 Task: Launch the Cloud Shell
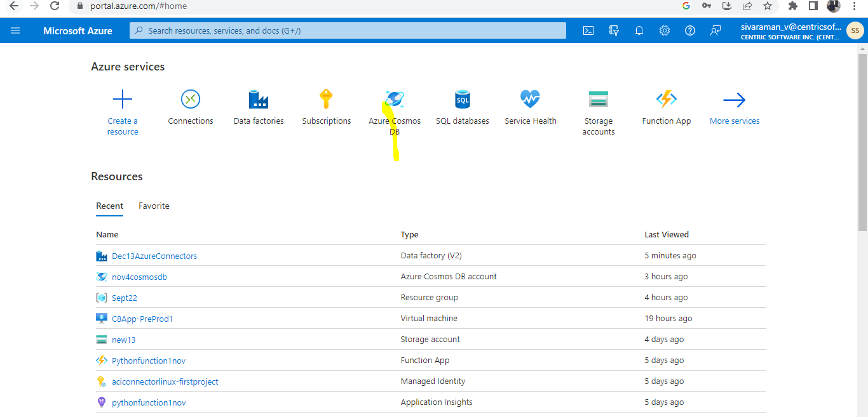tap(588, 30)
